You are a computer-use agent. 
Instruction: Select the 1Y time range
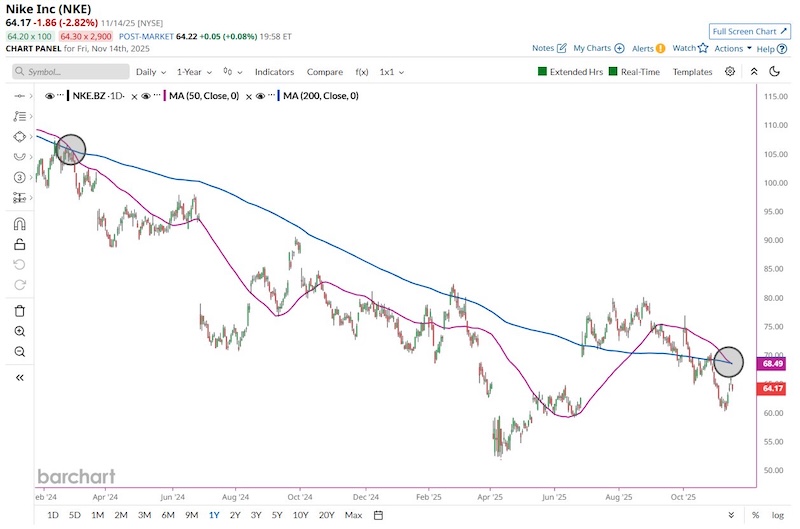(214, 515)
